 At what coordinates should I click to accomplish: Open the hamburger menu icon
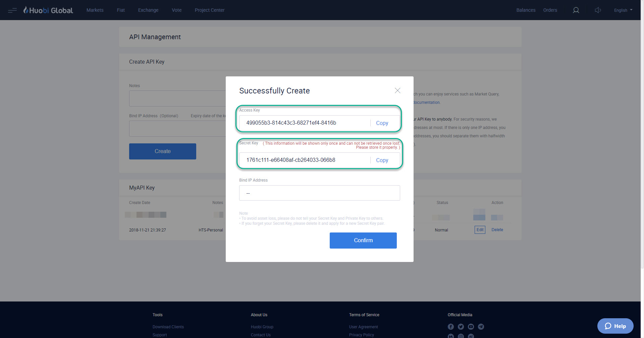pos(12,10)
